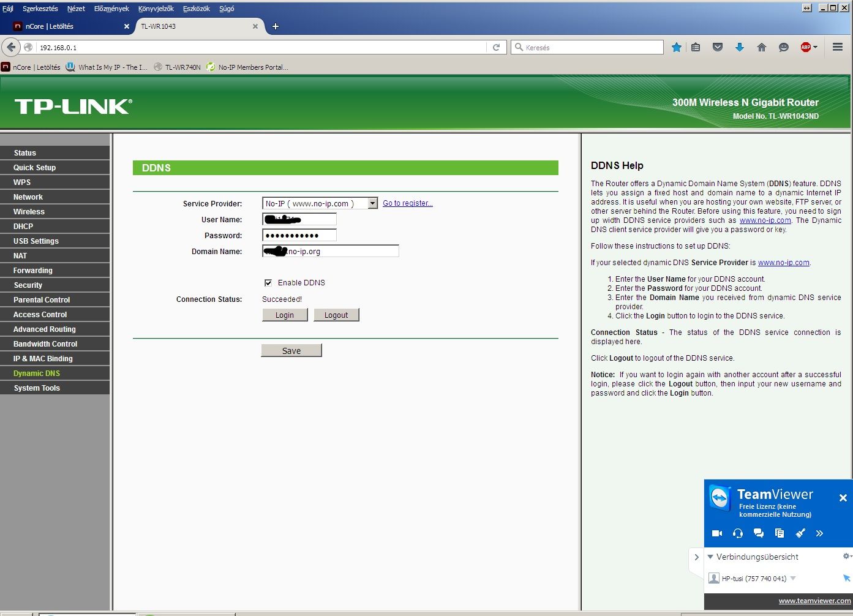The width and height of the screenshot is (853, 616).
Task: Open the What Is My IP bookmark
Action: coord(107,67)
